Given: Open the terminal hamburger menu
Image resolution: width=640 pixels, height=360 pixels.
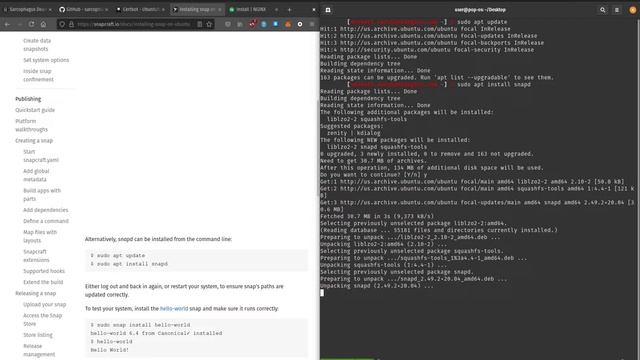Looking at the screenshot, I should pyautogui.click(x=617, y=10).
